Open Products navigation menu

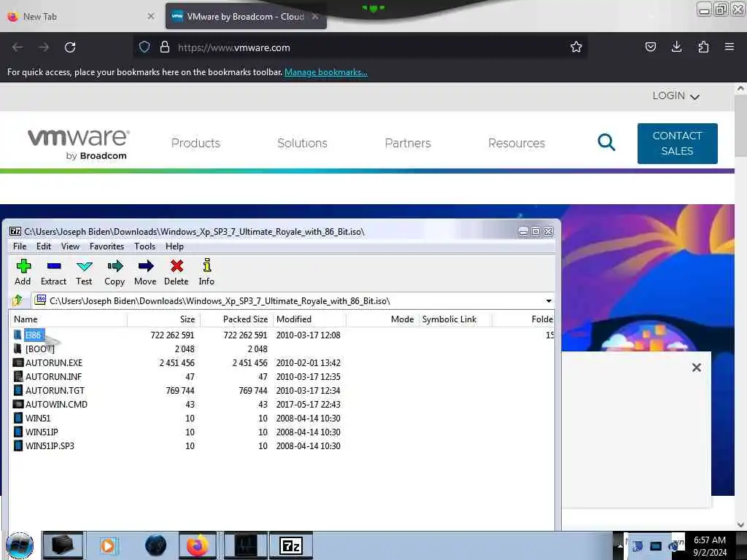click(x=196, y=143)
